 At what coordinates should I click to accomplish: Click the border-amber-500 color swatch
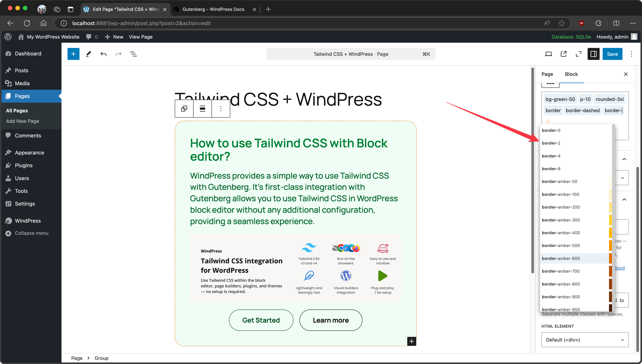pos(610,245)
